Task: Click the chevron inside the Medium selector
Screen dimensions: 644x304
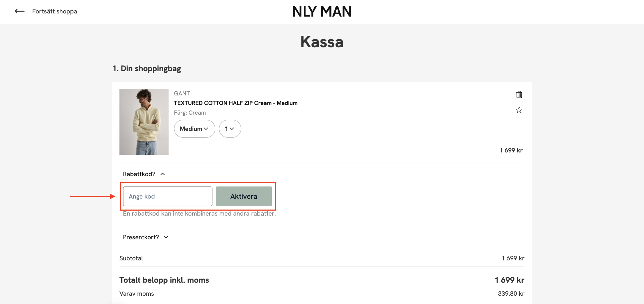Action: coord(206,129)
